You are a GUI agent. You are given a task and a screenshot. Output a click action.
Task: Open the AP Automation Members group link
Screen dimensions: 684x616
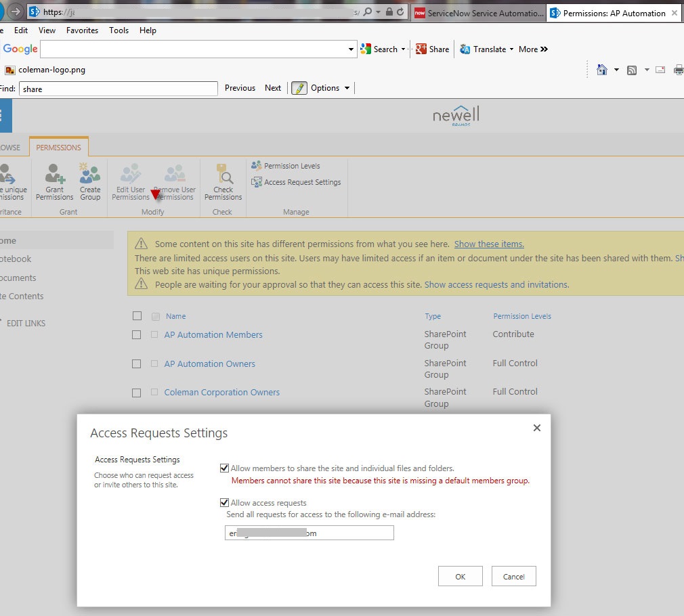coord(213,335)
